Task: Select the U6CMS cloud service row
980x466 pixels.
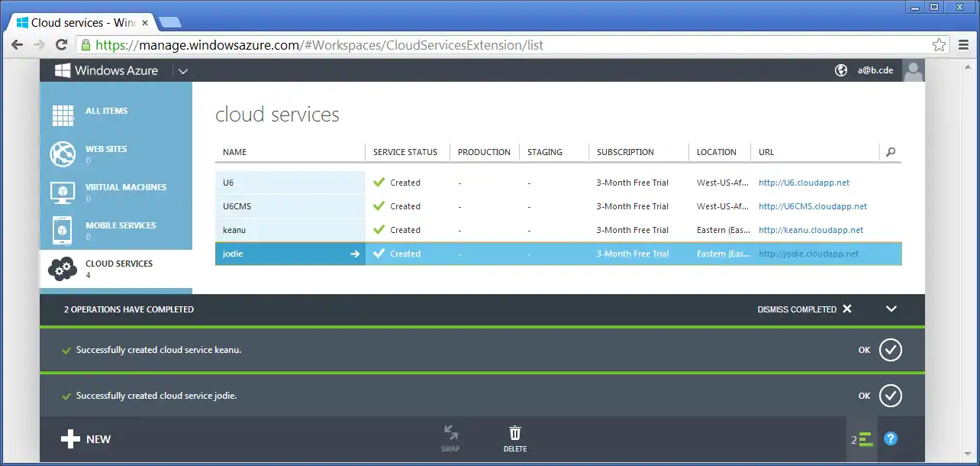Action: coord(558,206)
